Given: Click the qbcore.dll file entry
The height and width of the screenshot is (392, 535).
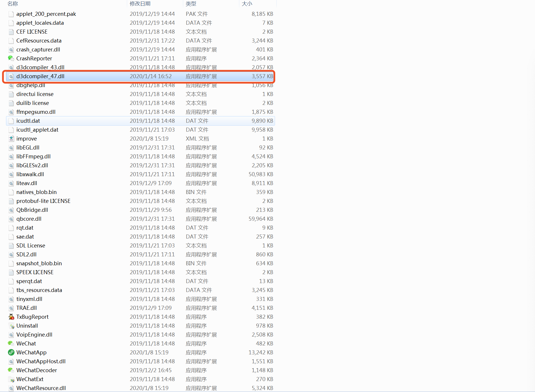Looking at the screenshot, I should [x=29, y=219].
